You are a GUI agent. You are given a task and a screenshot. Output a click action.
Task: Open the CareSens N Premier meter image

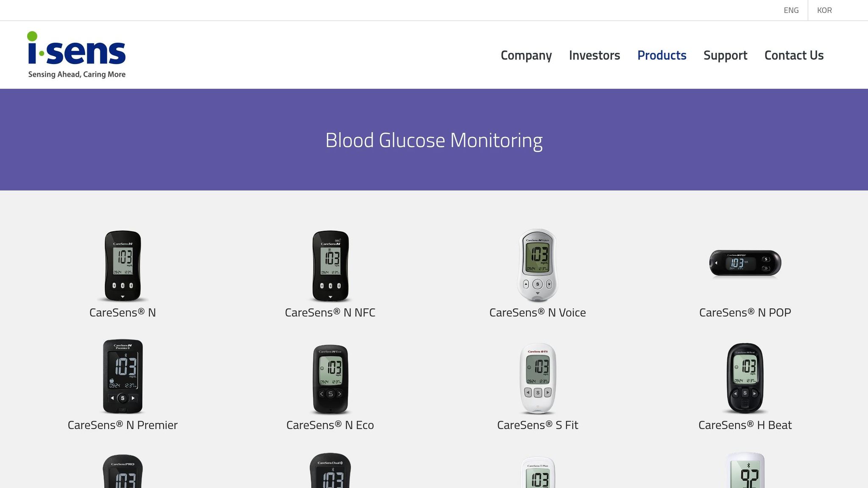point(122,376)
